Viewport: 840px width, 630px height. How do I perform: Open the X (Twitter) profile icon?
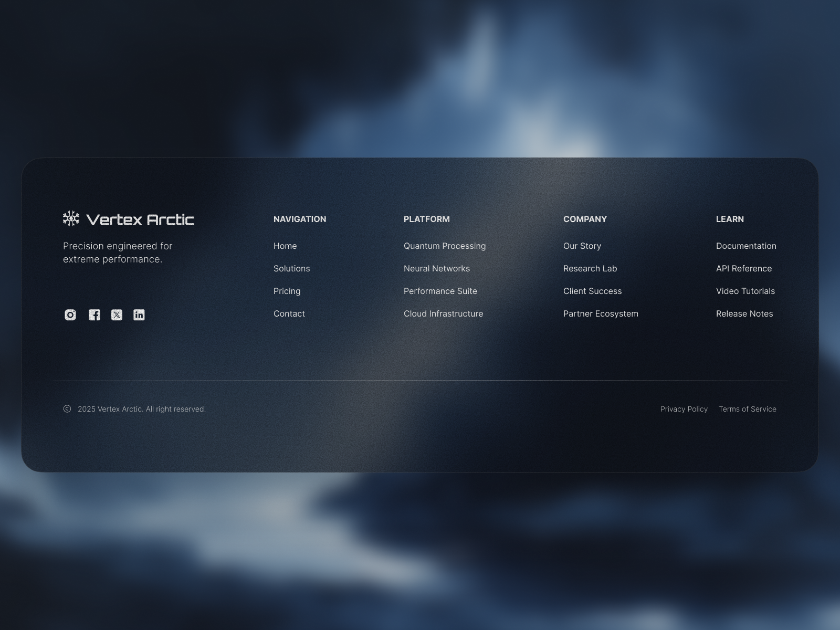click(x=117, y=315)
